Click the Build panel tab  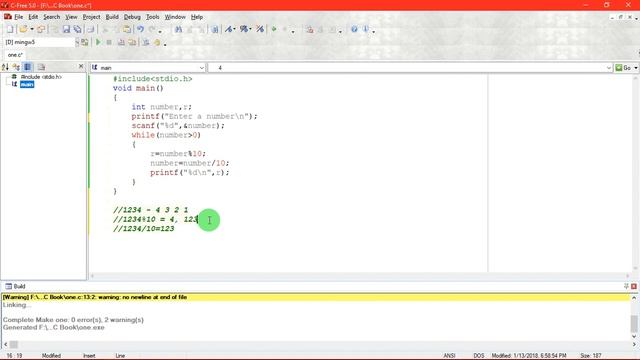click(x=16, y=286)
